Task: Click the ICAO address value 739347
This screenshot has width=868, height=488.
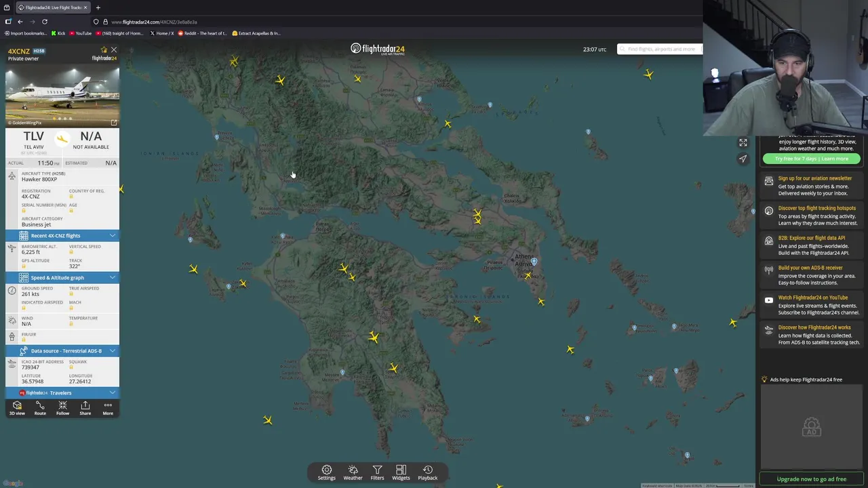Action: click(x=30, y=367)
